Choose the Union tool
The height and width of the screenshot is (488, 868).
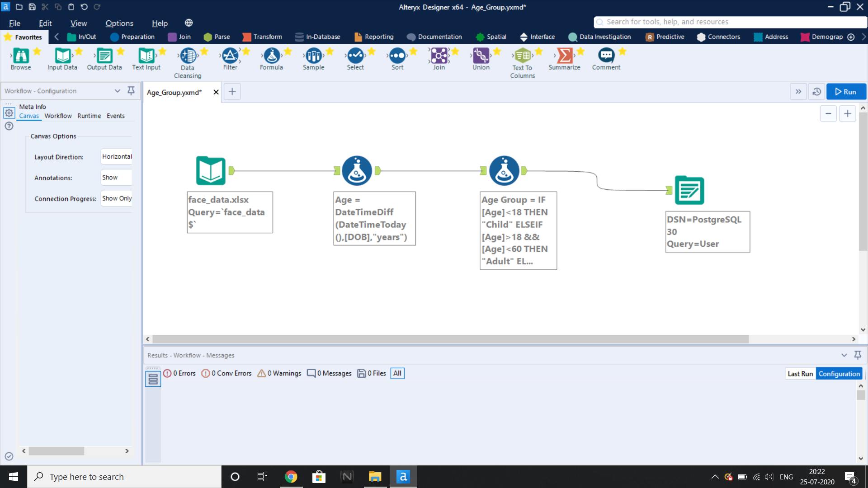tap(480, 58)
